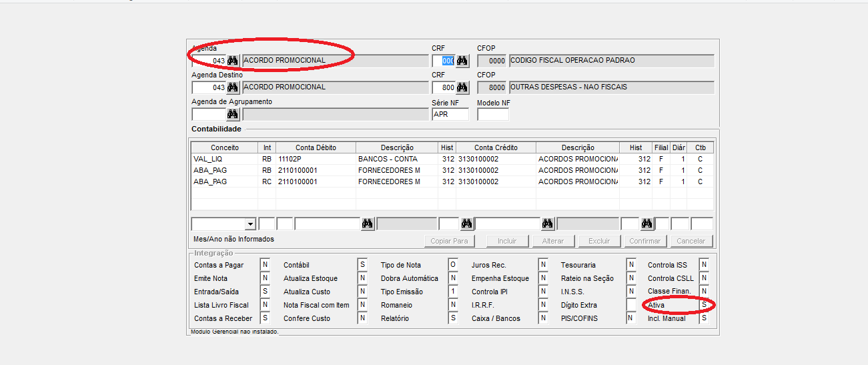868x365 pixels.
Task: Focus the Contas a Receber flag field
Action: tap(265, 318)
